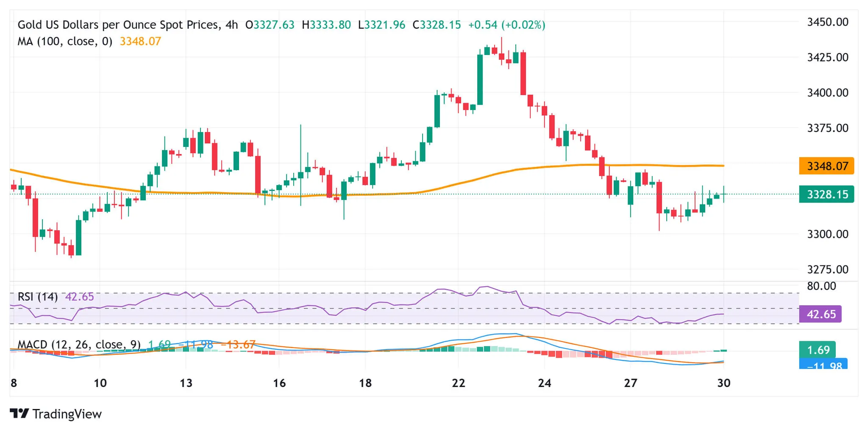Click the 3400.00 level on price axis
The image size is (868, 431).
[827, 93]
